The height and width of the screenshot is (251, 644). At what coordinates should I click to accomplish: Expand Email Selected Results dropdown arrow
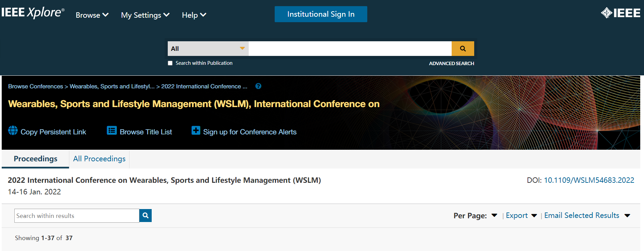point(627,216)
